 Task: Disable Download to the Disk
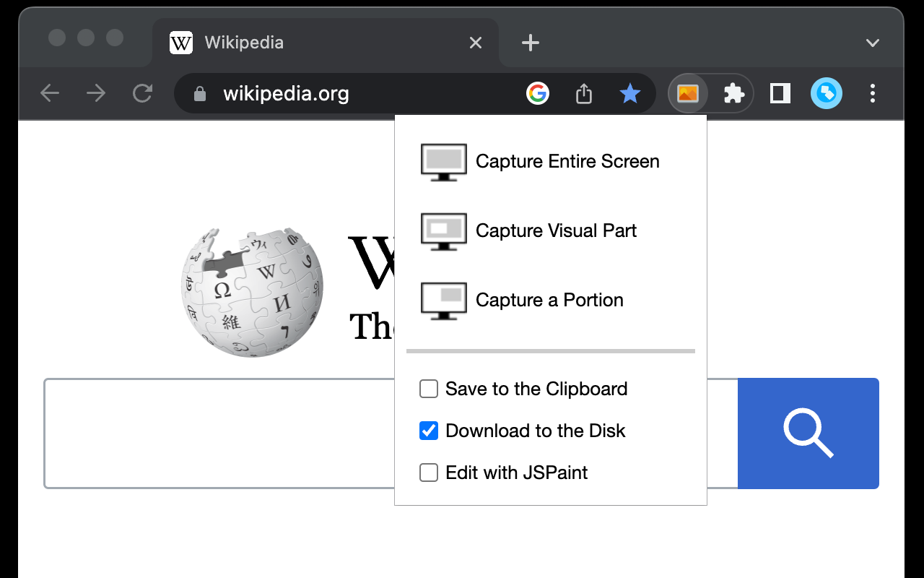[428, 431]
